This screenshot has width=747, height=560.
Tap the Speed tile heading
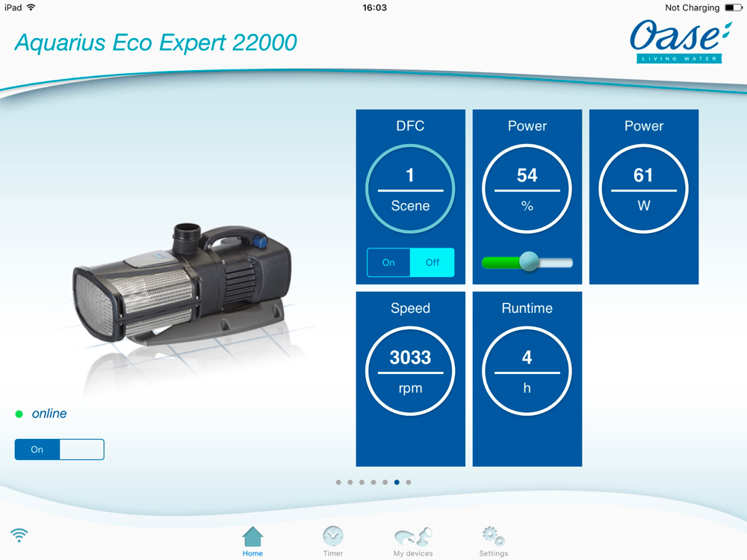click(410, 308)
